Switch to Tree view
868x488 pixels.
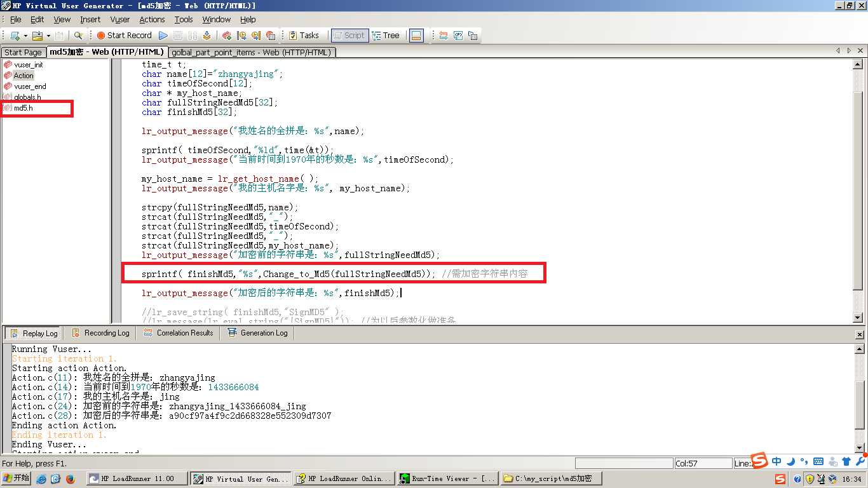(x=386, y=36)
